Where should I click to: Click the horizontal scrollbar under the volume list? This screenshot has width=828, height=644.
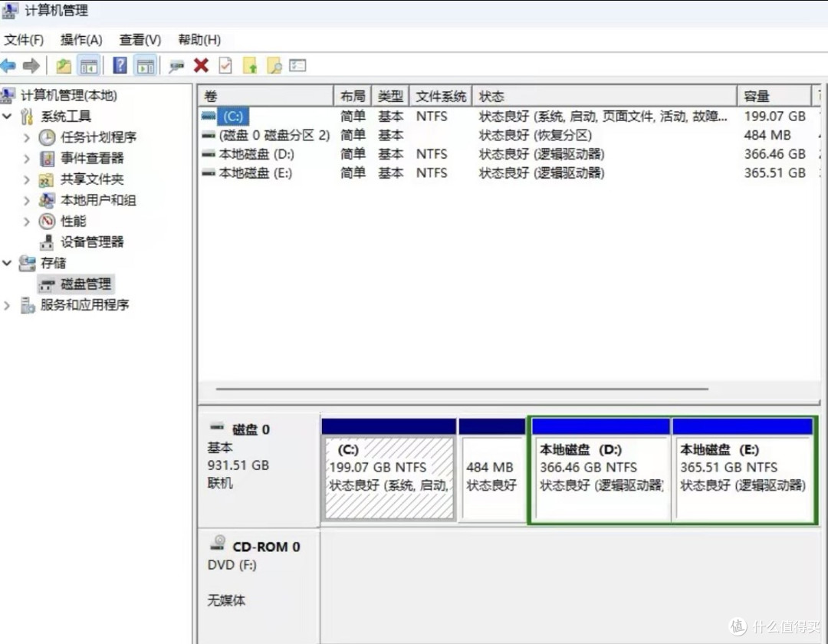coord(462,389)
